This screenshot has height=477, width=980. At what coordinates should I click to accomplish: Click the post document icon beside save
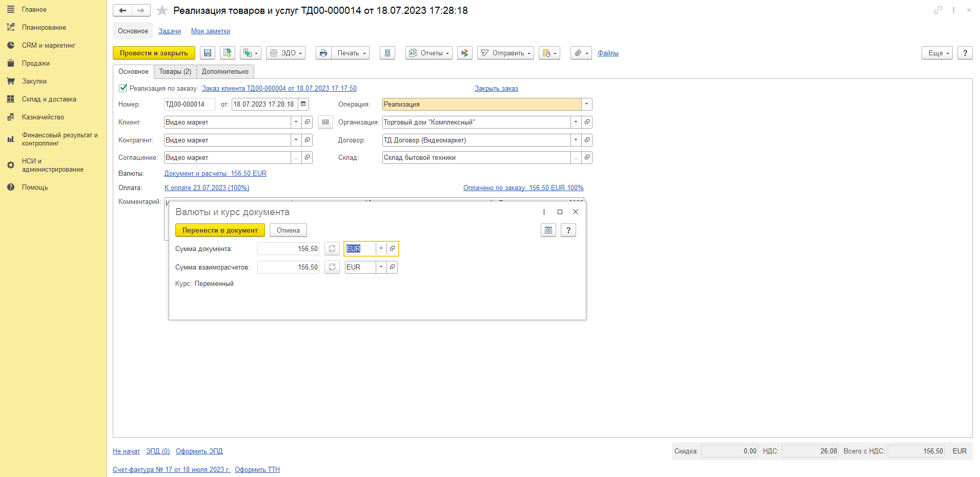pyautogui.click(x=228, y=53)
